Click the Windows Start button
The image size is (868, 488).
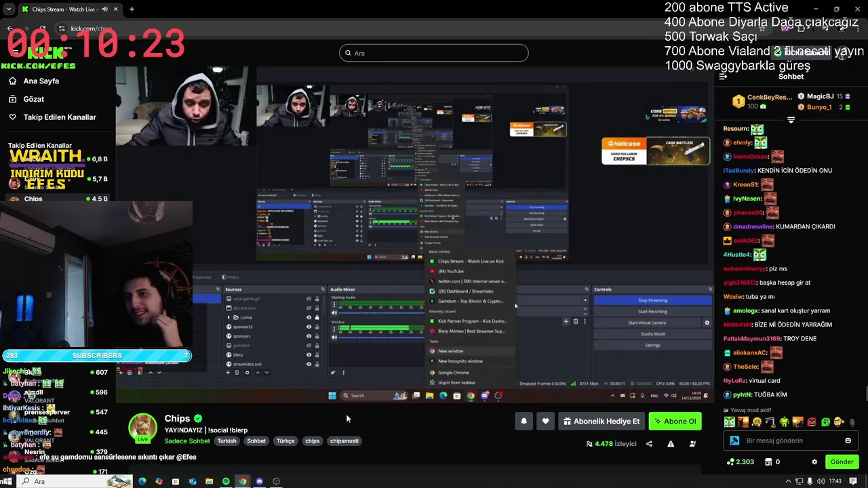pos(7,481)
